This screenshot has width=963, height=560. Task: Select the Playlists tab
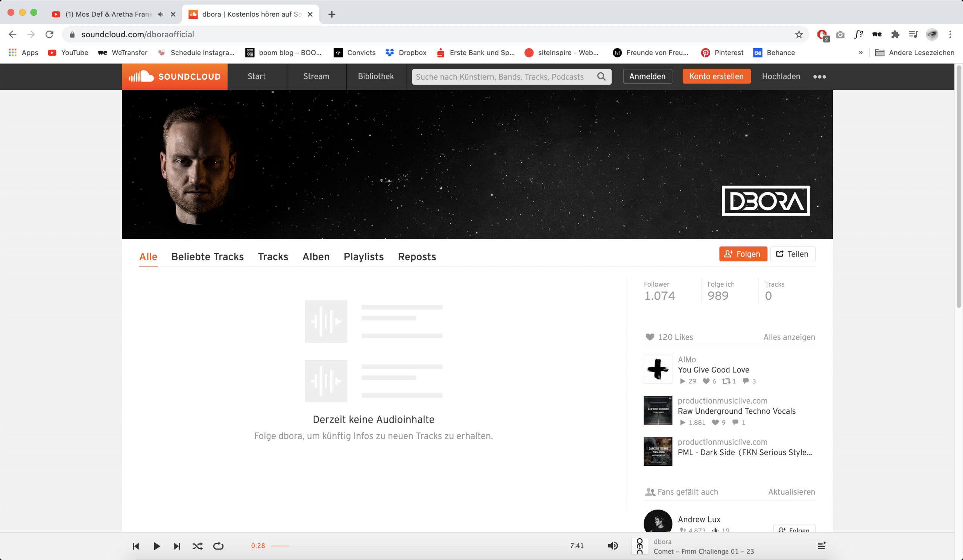(363, 257)
